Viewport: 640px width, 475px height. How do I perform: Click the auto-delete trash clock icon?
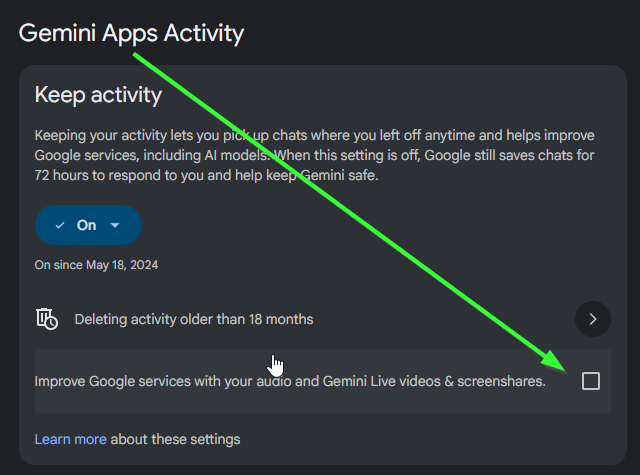click(x=47, y=319)
